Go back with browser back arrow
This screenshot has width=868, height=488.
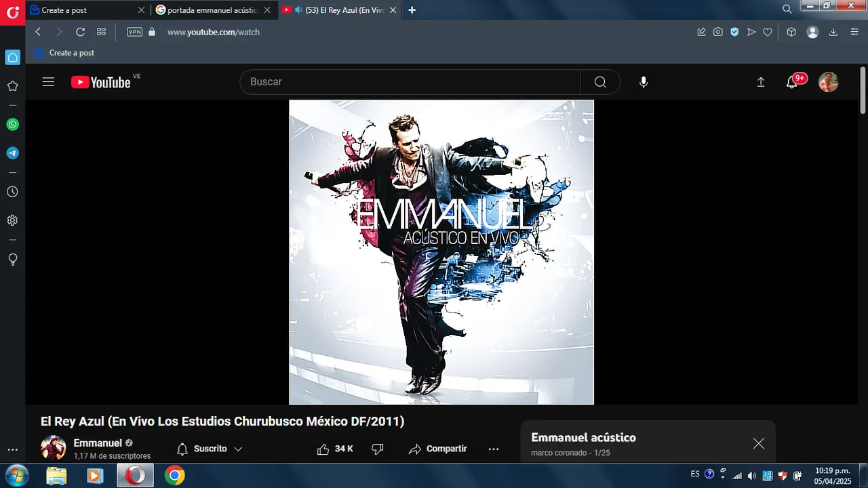38,32
